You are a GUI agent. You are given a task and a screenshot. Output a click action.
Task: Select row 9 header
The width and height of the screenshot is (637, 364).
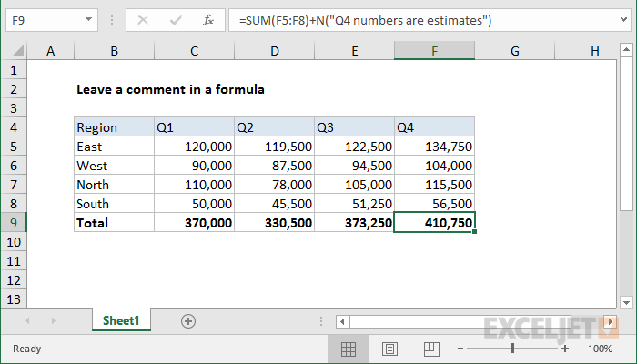click(x=14, y=223)
